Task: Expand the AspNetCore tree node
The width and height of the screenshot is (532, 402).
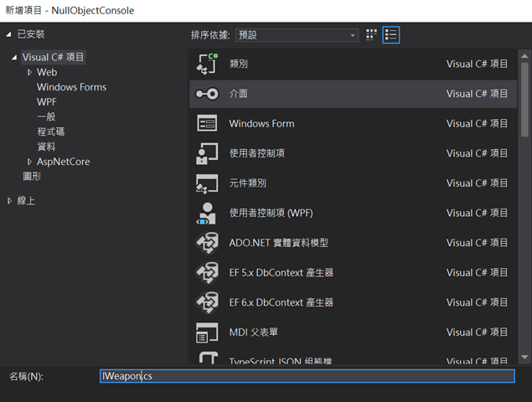Action: 29,162
